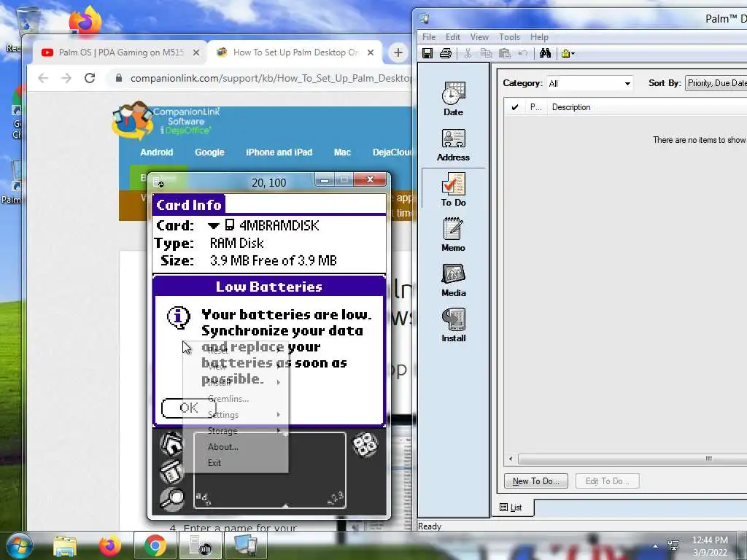Click the Chrome address bar URL

pos(271,78)
